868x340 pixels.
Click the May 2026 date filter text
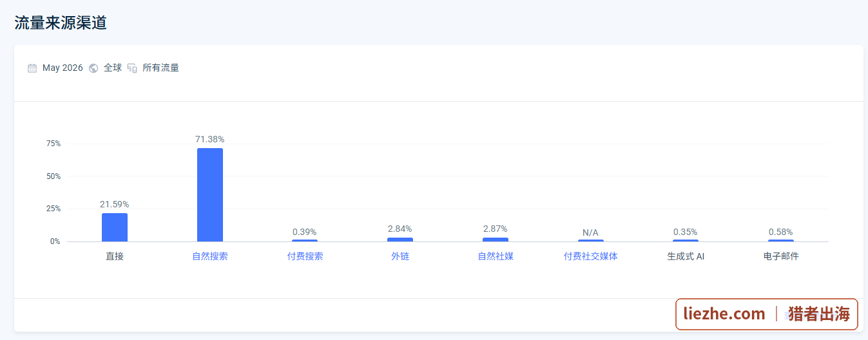coord(63,68)
